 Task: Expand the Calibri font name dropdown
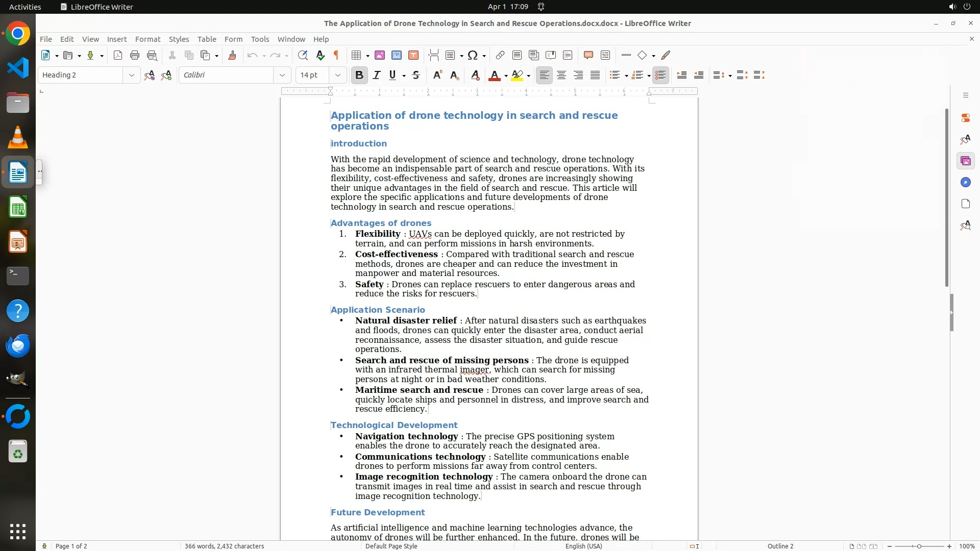point(282,75)
